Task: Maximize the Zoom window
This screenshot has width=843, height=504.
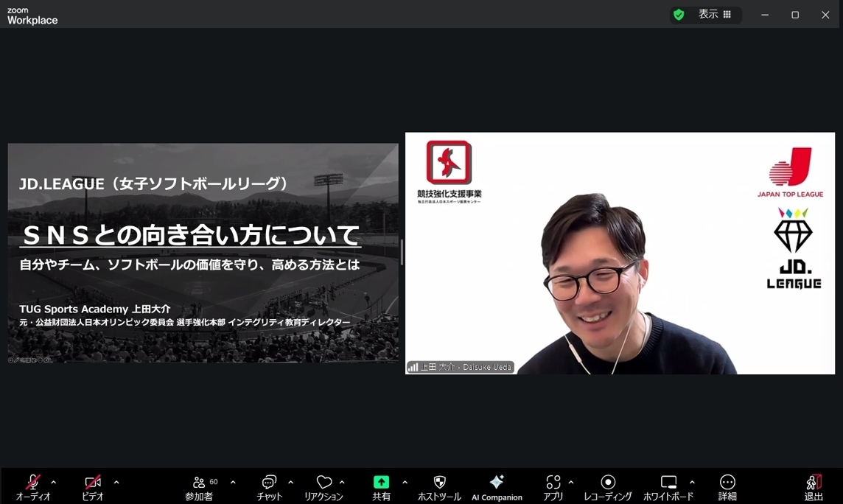Action: [795, 15]
